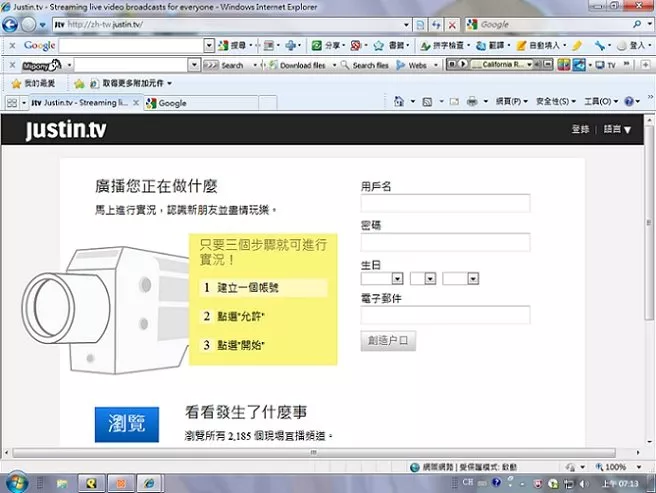656x493 pixels.
Task: Click the Print icon in command bar
Action: click(472, 101)
